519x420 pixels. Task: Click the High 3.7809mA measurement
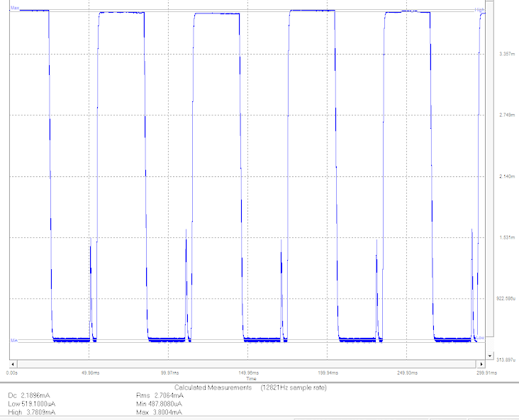coord(32,412)
